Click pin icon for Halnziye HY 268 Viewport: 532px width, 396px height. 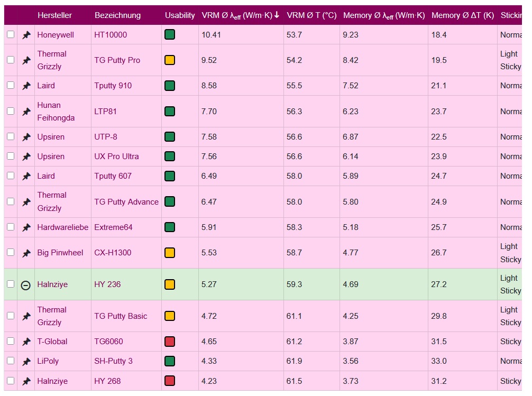tap(26, 381)
